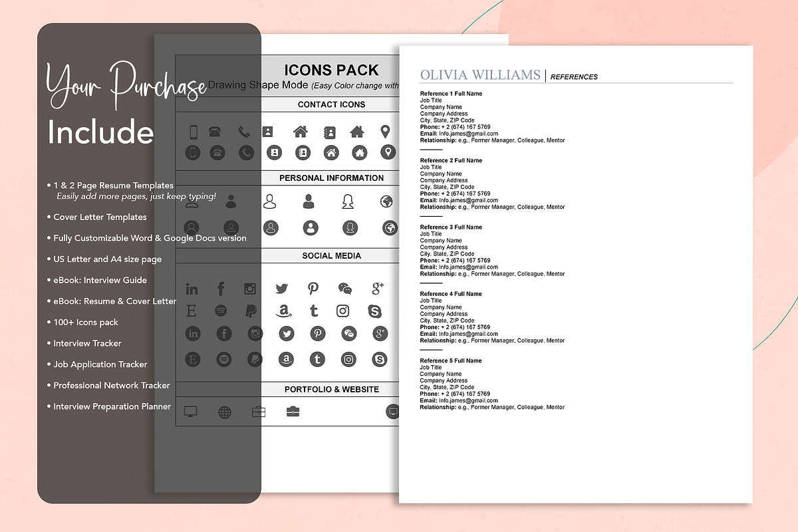
Task: Choose the outlined briefcase icon
Action: (x=259, y=412)
